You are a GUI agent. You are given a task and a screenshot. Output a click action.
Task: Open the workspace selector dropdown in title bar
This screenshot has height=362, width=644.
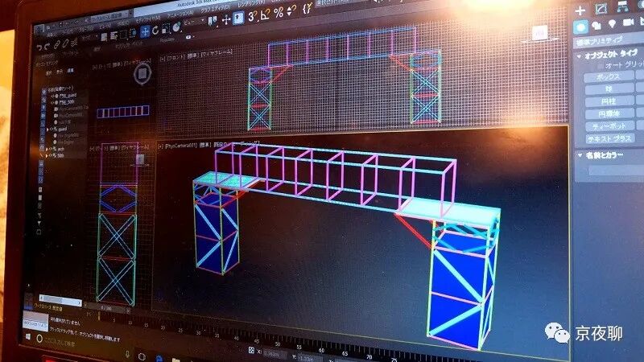109,17
